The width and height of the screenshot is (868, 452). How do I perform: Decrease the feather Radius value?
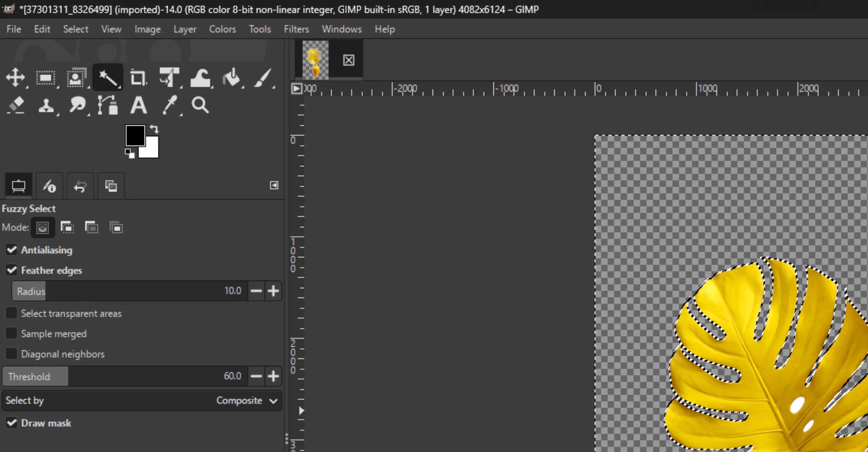coord(256,291)
